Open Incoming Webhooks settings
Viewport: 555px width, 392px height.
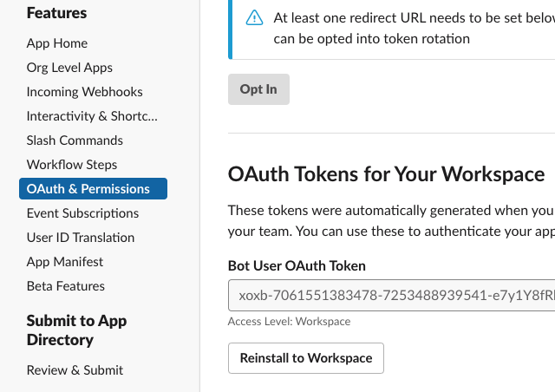84,92
